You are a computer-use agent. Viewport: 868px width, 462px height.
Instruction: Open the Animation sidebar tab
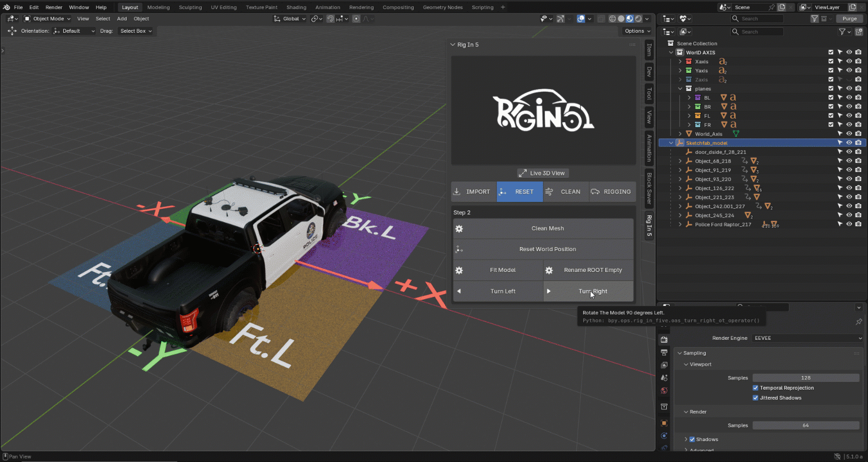pyautogui.click(x=649, y=148)
